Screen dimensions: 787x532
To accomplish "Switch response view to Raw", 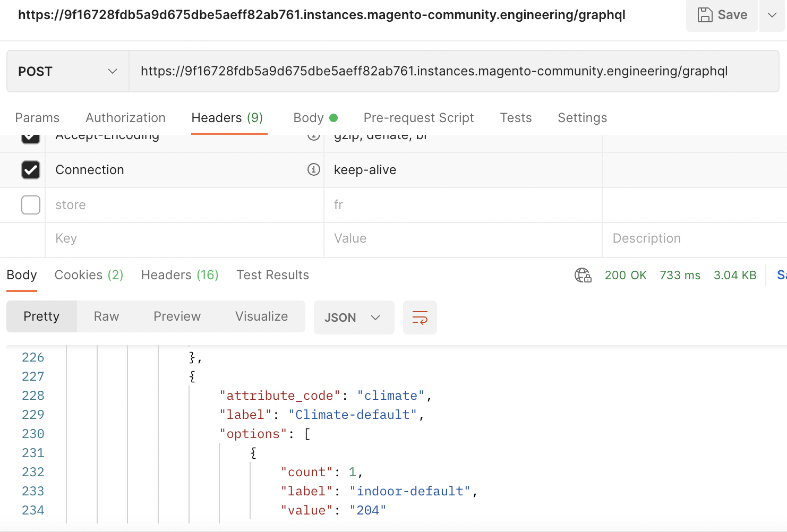I will point(106,316).
